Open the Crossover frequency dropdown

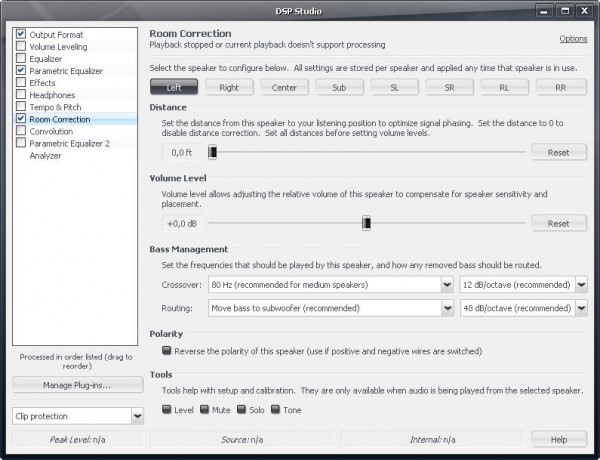(x=331, y=285)
